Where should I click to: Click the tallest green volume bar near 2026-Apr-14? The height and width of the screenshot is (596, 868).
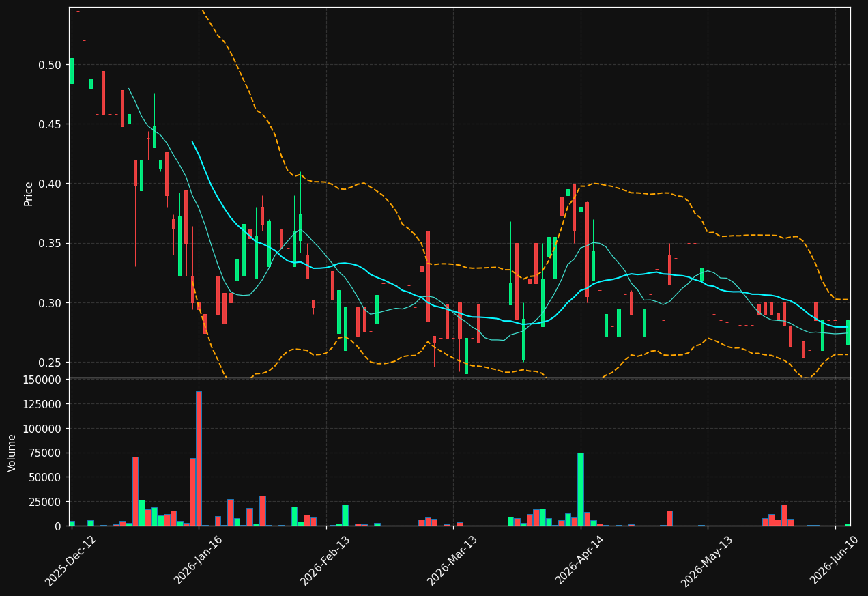(581, 489)
